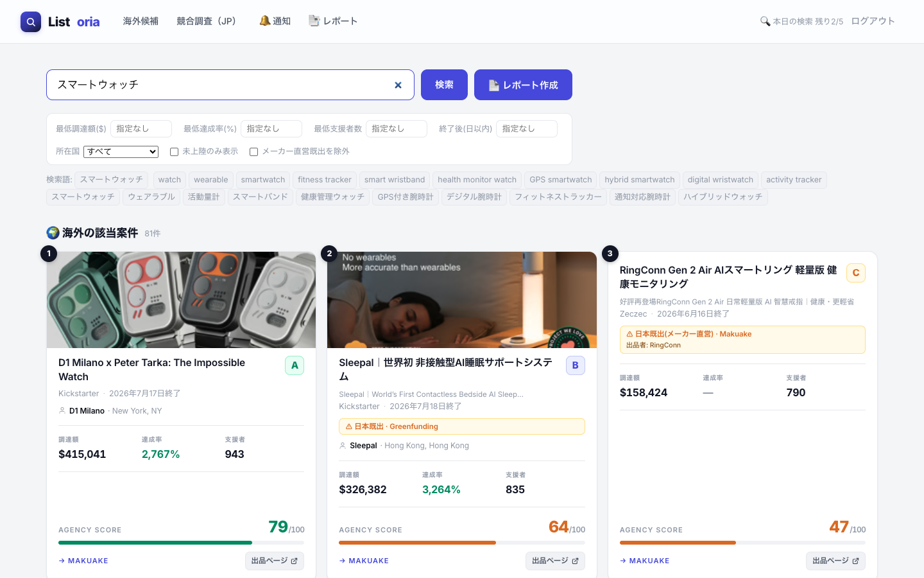Click the warning icon in 日本既出 · Greenfunding
Viewport: 924px width, 578px height.
[x=349, y=426]
